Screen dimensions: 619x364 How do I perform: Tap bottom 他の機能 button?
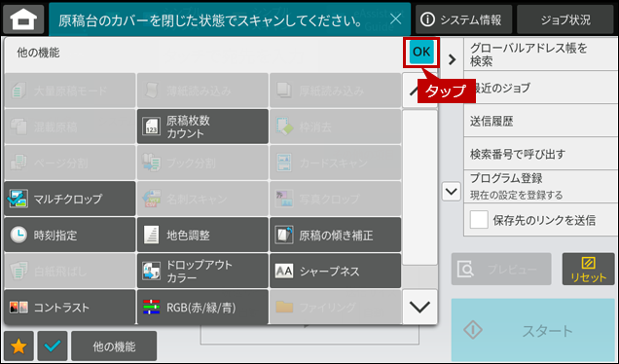[114, 346]
